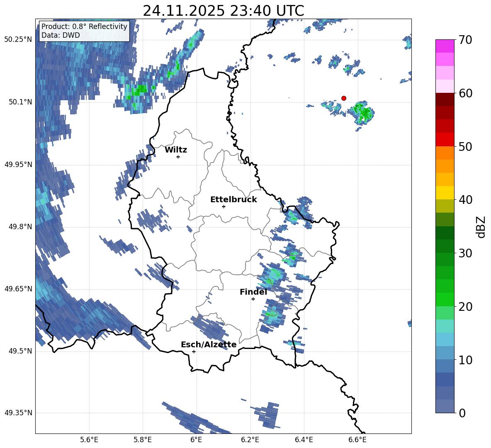Click the colorbar tick value 70
491x448 pixels.
coord(465,40)
